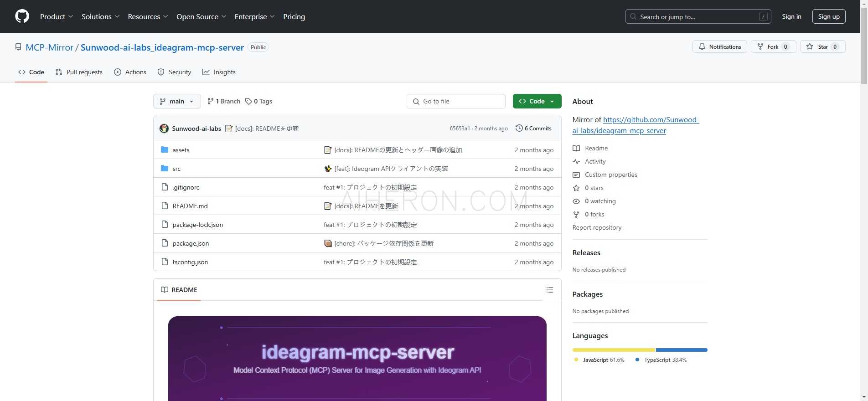The height and width of the screenshot is (401, 868).
Task: Click the TypeScript language bar segment
Action: click(x=682, y=350)
